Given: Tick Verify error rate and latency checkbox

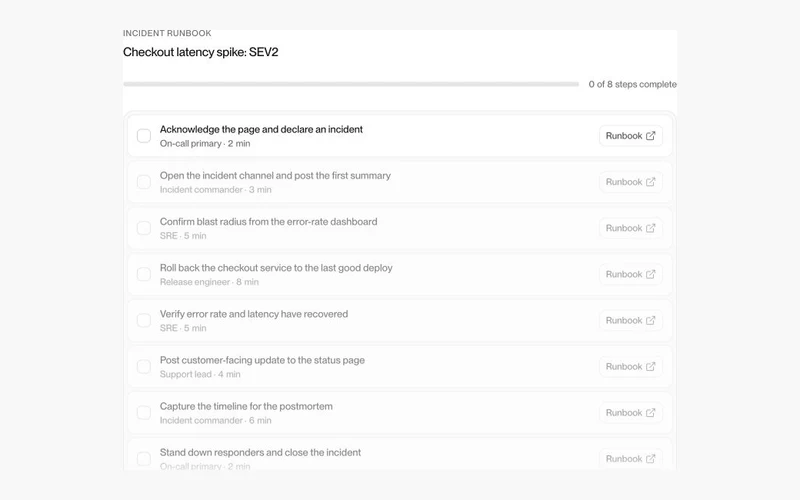Looking at the screenshot, I should coord(144,320).
